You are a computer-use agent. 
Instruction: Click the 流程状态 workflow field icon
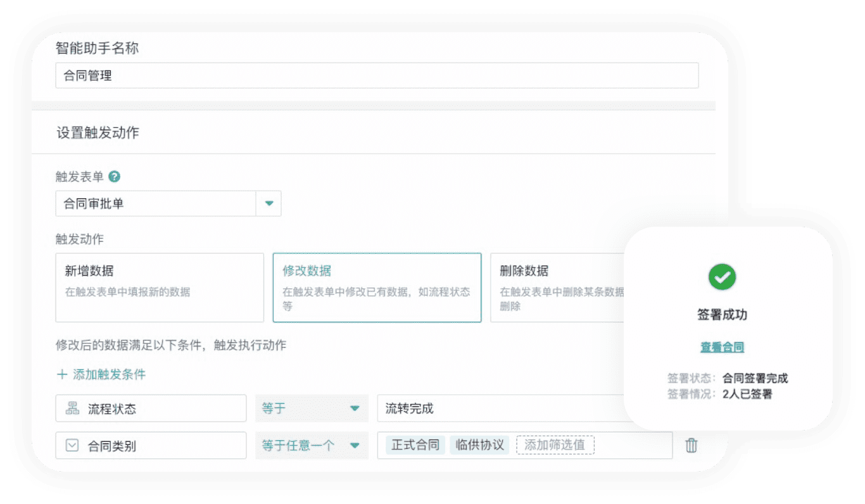[72, 408]
